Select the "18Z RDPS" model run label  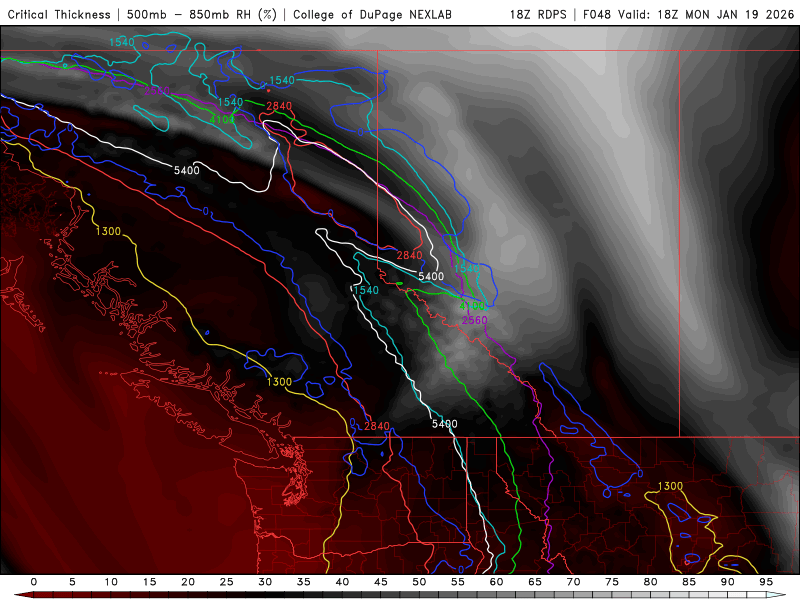pyautogui.click(x=538, y=14)
